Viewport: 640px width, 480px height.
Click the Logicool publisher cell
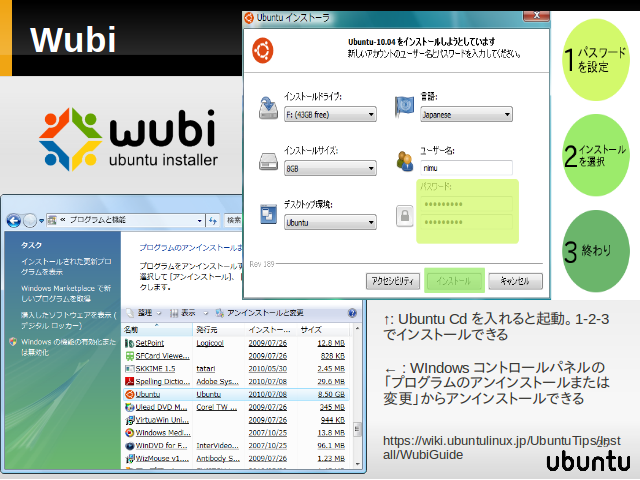pyautogui.click(x=210, y=343)
